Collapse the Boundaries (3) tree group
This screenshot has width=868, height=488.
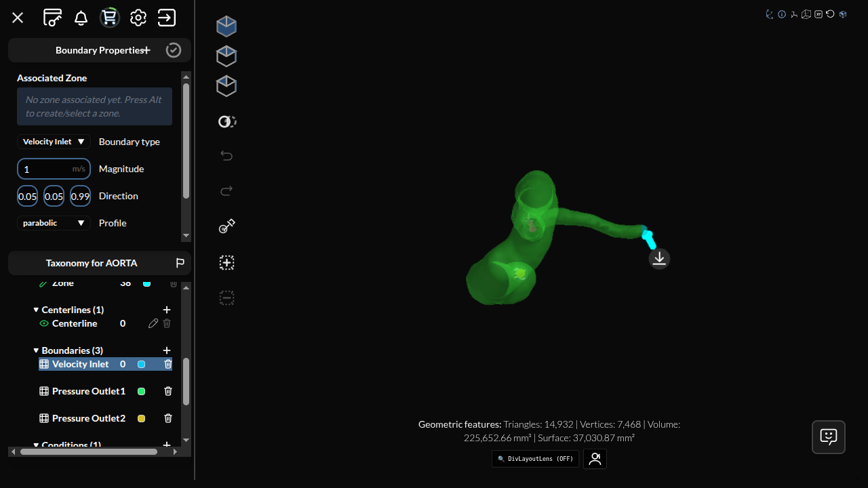[36, 350]
